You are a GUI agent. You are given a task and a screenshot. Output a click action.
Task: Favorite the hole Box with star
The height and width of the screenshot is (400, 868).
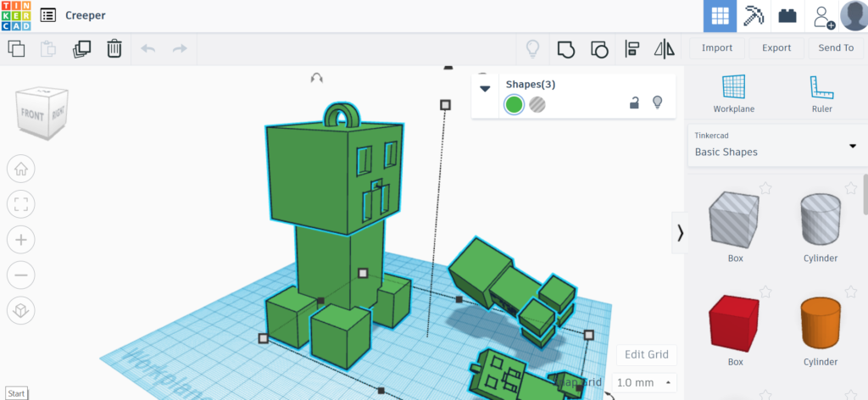coord(765,188)
